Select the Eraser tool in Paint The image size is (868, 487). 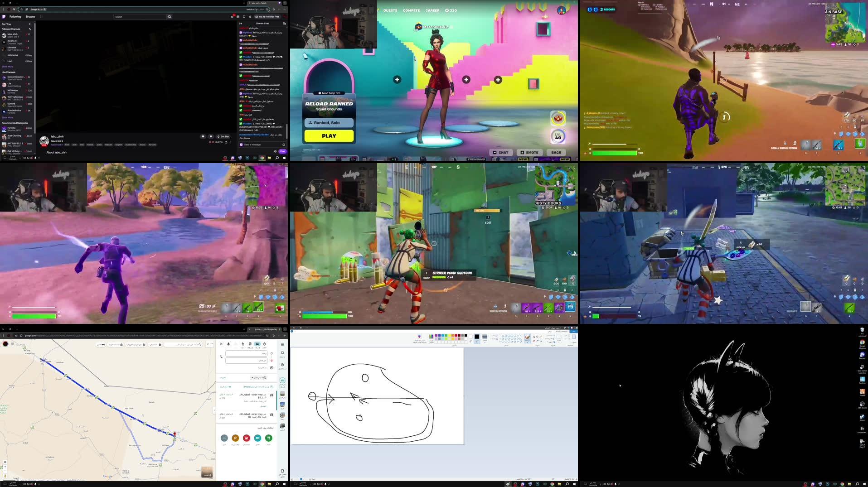pos(534,341)
